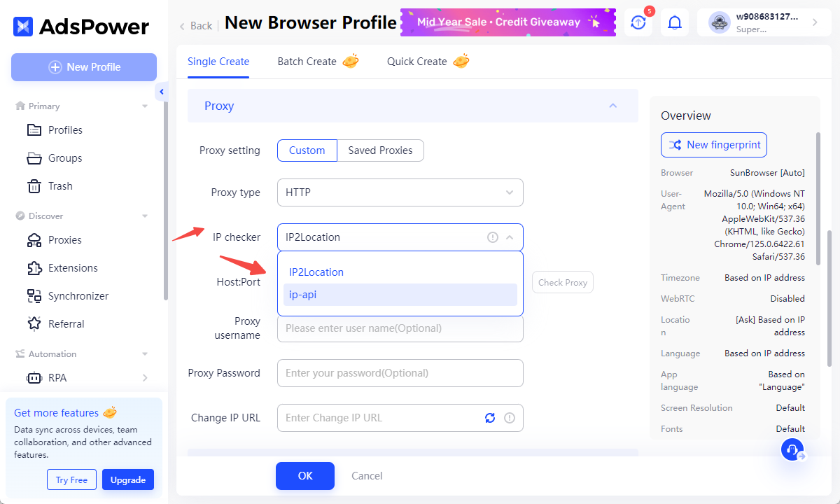Open the support headset chat icon
Image resolution: width=840 pixels, height=504 pixels.
coord(792,449)
